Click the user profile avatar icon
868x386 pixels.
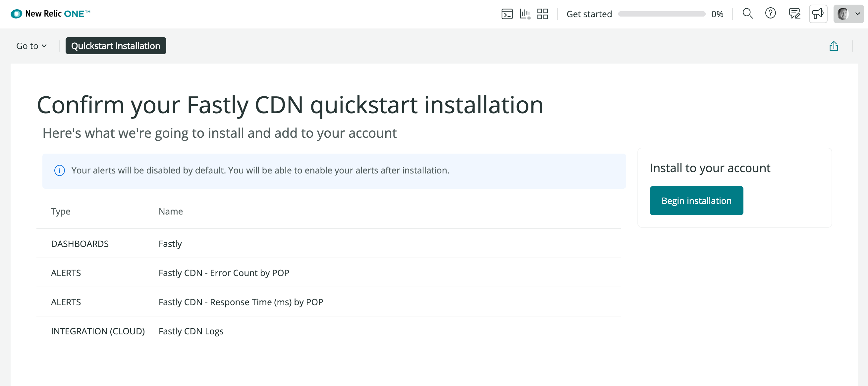click(843, 14)
